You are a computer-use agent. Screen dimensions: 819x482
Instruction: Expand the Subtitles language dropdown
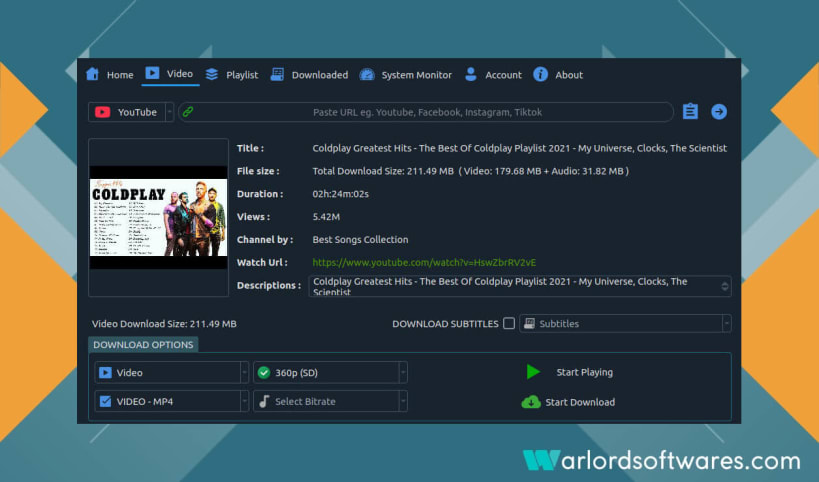[726, 323]
